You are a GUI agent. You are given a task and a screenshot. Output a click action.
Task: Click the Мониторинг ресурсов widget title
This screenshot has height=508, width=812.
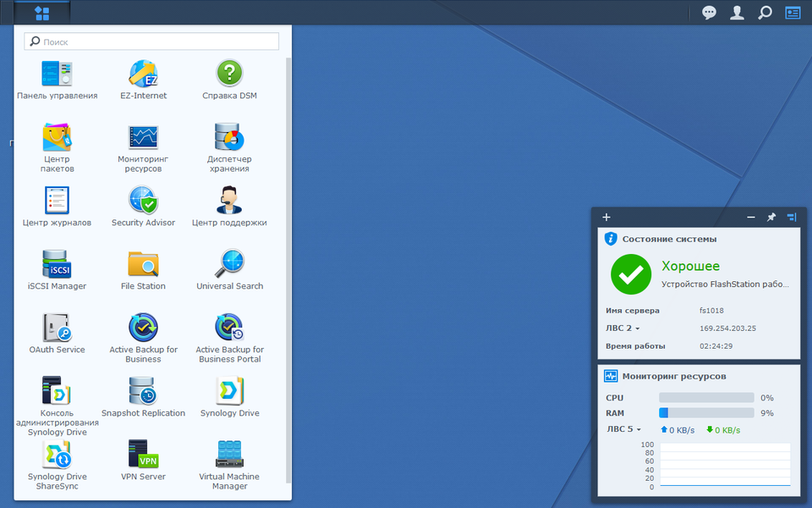674,376
